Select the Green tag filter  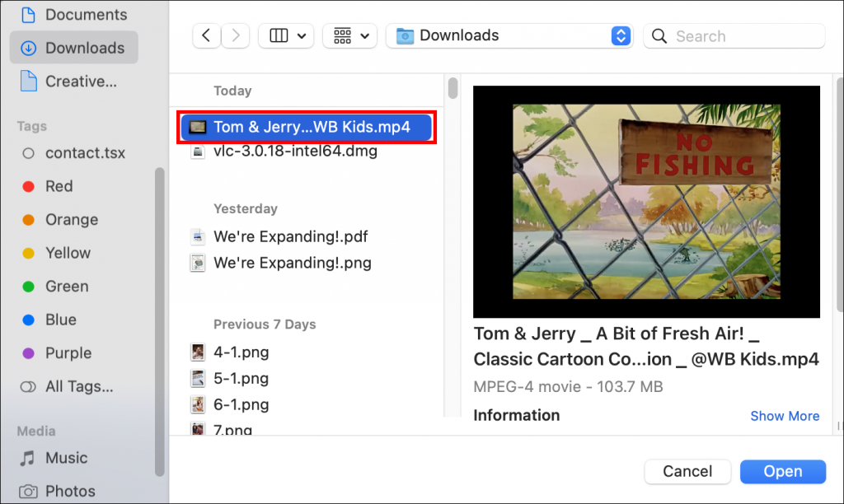[x=68, y=286]
